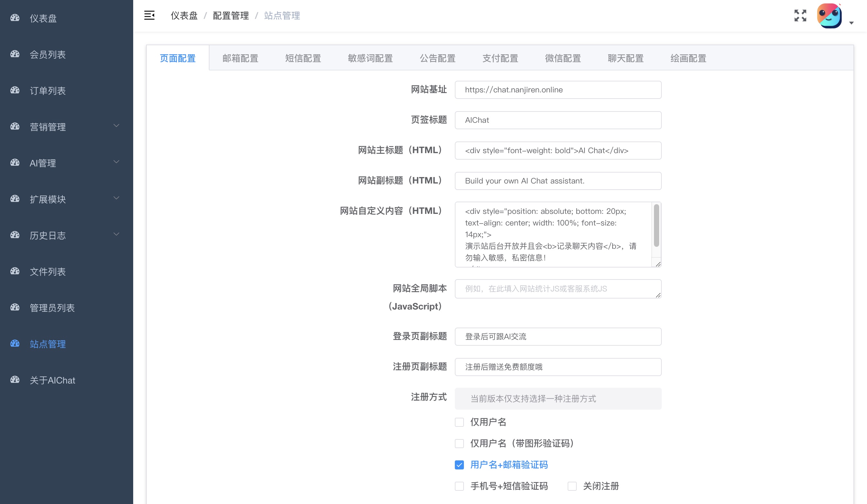Click the 网站基址 URL input field
The image size is (867, 504).
(558, 90)
